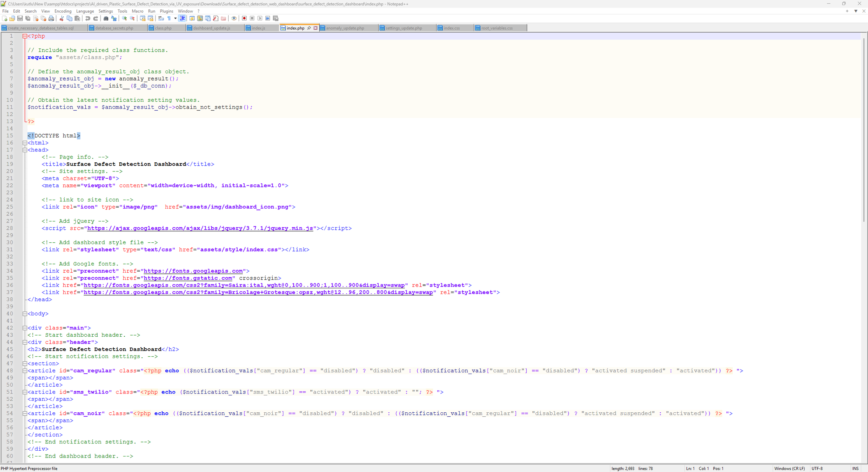This screenshot has height=472, width=868.
Task: Open the Function List panel icon
Action: [x=216, y=18]
